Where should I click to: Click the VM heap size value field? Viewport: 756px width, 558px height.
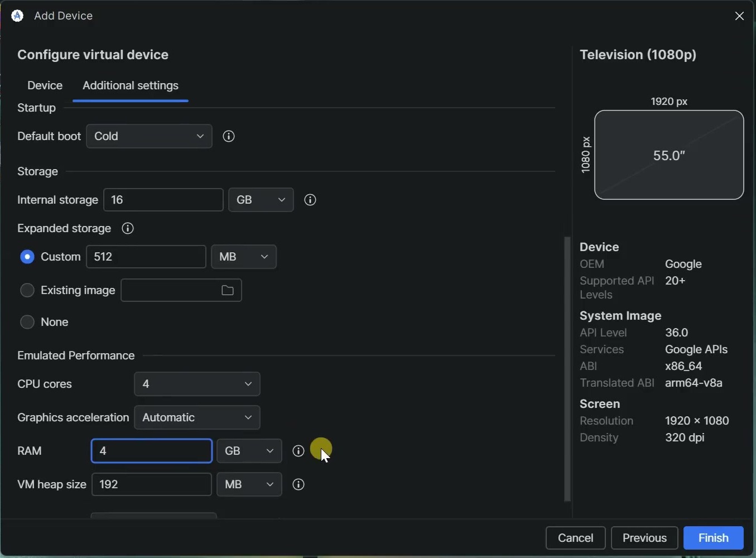pyautogui.click(x=152, y=485)
